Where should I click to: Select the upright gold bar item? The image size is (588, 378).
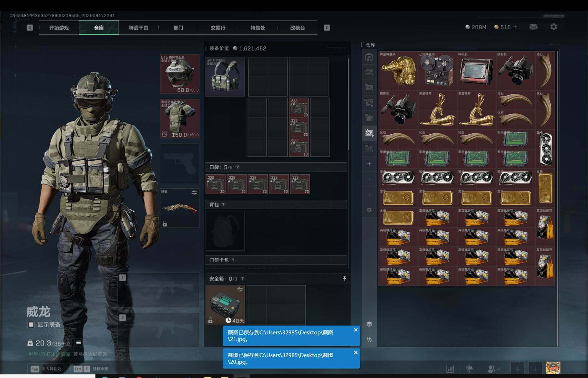545,188
